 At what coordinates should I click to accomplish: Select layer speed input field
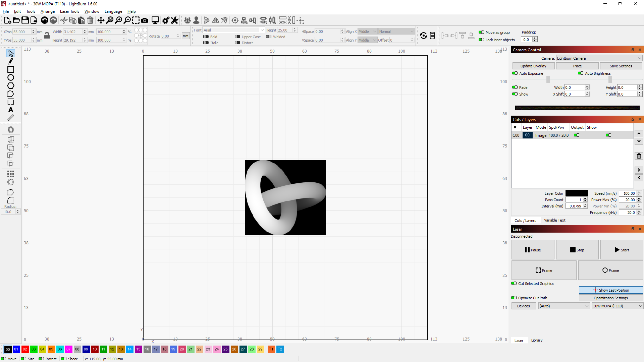coord(628,193)
